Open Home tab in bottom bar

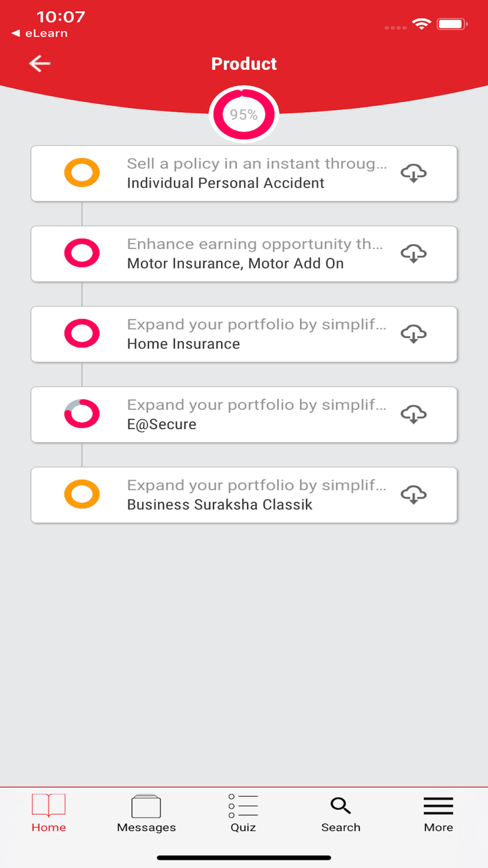pos(49,813)
